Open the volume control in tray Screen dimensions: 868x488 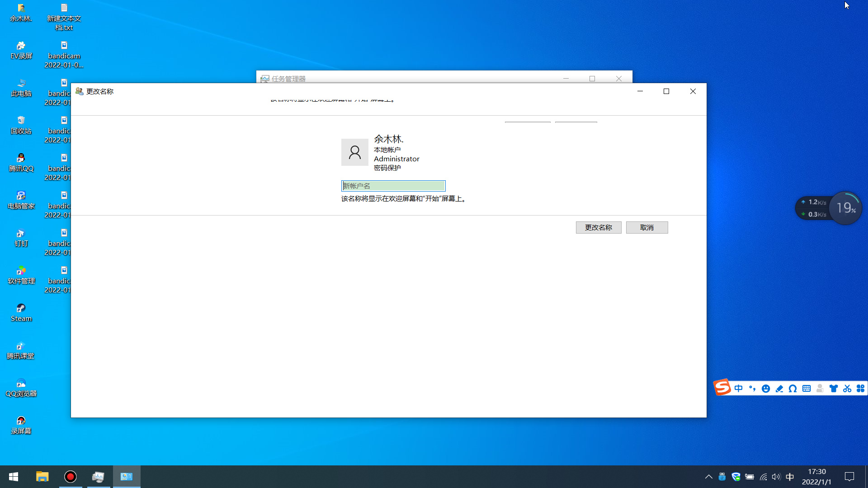pyautogui.click(x=776, y=477)
